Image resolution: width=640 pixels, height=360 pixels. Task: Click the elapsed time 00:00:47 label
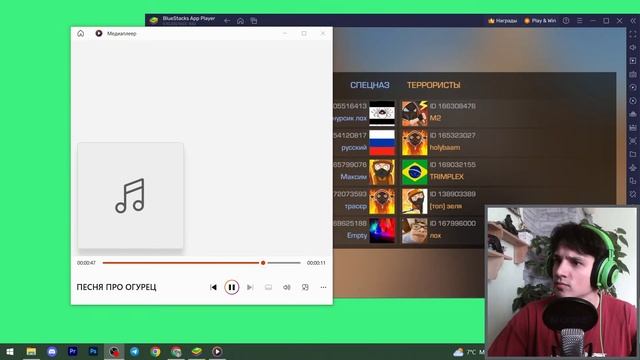point(87,263)
